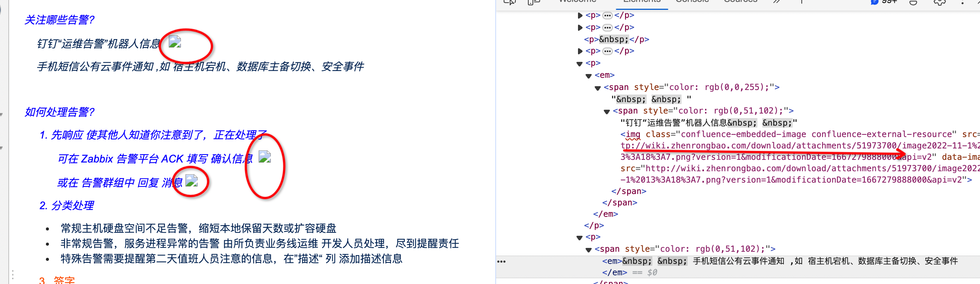Select the "&nbsp; &nbsp; " text node under the blue span
980x284 pixels.
click(x=651, y=99)
